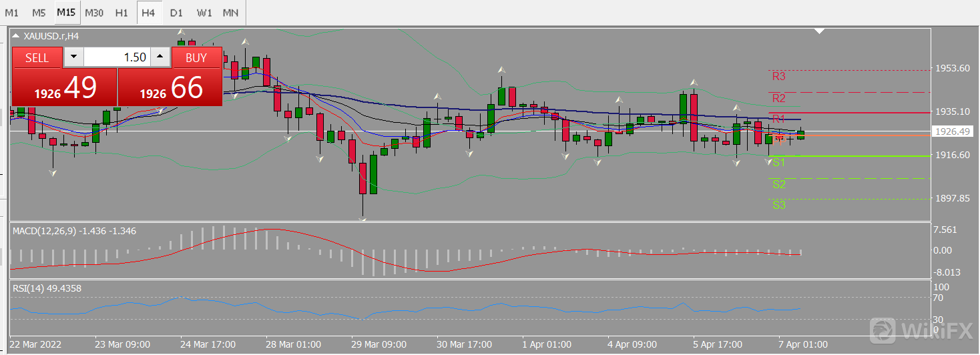The width and height of the screenshot is (980, 355).
Task: Click the R3 pivot level label
Action: pyautogui.click(x=778, y=76)
